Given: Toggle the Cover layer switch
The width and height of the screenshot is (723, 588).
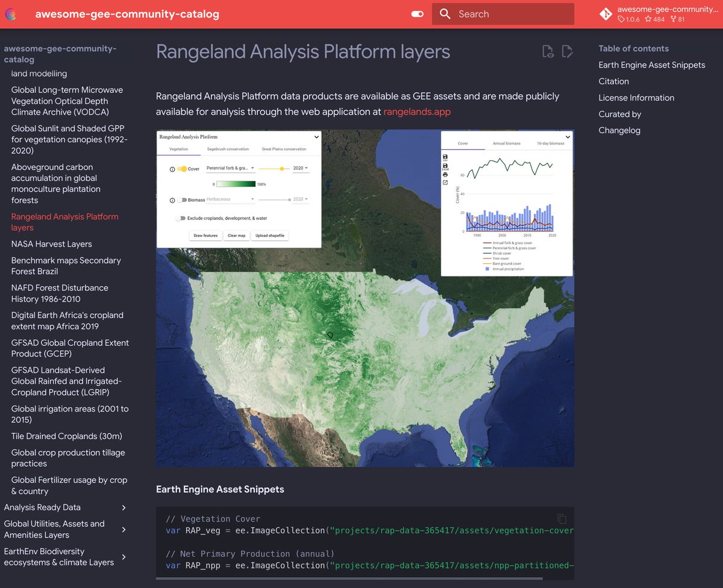Looking at the screenshot, I should (x=181, y=169).
